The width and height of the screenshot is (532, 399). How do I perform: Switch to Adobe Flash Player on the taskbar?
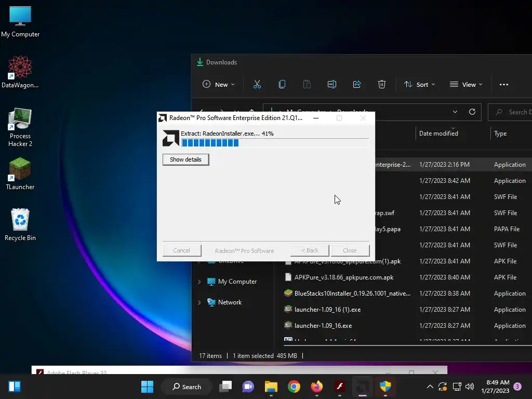tap(340, 387)
